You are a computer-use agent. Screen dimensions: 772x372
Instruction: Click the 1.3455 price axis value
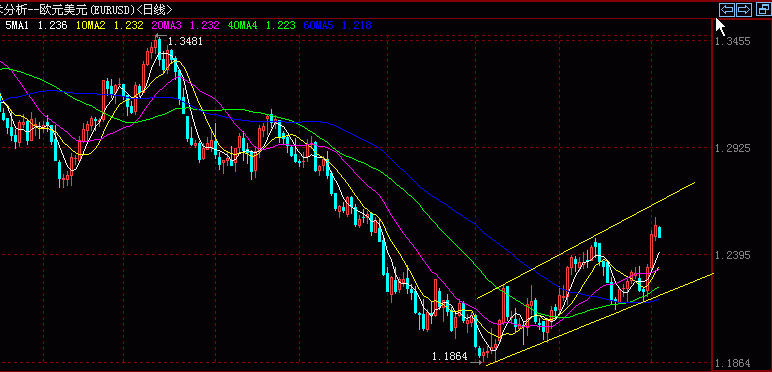point(733,41)
